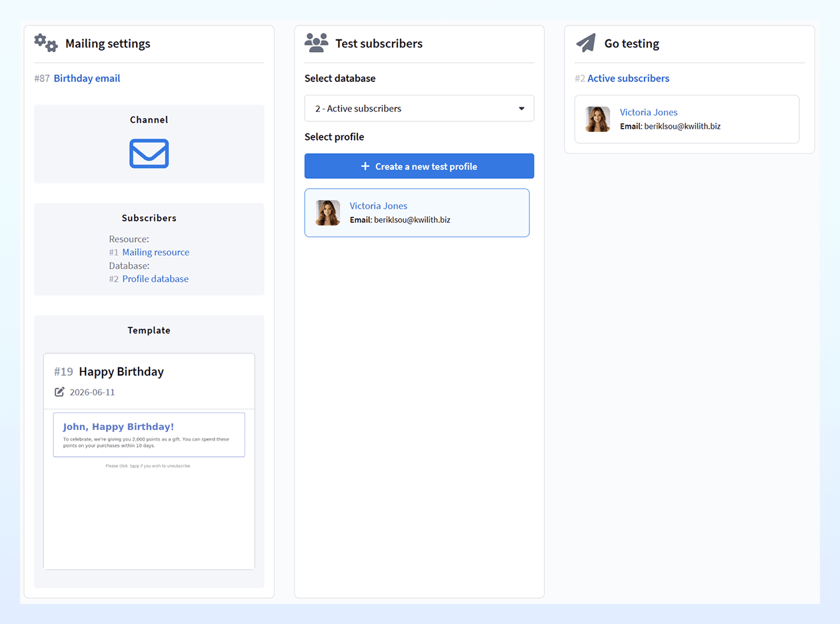Viewport: 840px width, 624px height.
Task: Open the Birthday email mailing link
Action: 87,78
